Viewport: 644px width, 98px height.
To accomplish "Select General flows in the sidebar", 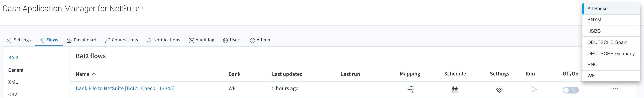I will (x=16, y=70).
